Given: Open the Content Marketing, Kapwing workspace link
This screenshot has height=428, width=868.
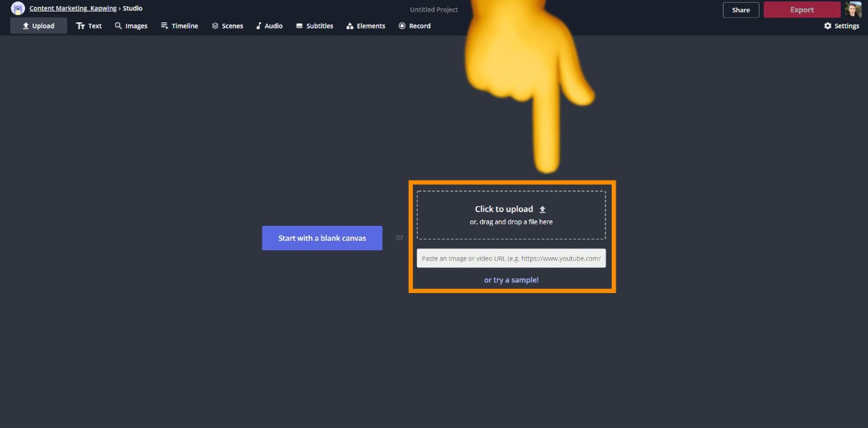Looking at the screenshot, I should click(73, 8).
